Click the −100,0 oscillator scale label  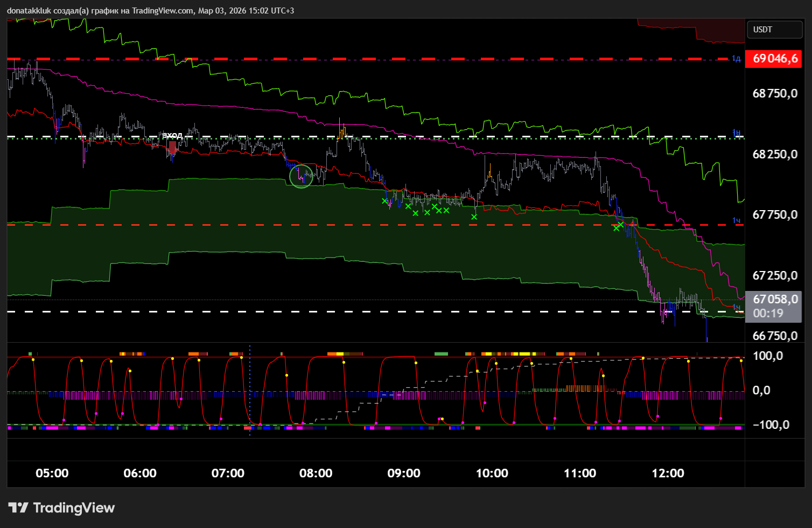[x=771, y=425]
